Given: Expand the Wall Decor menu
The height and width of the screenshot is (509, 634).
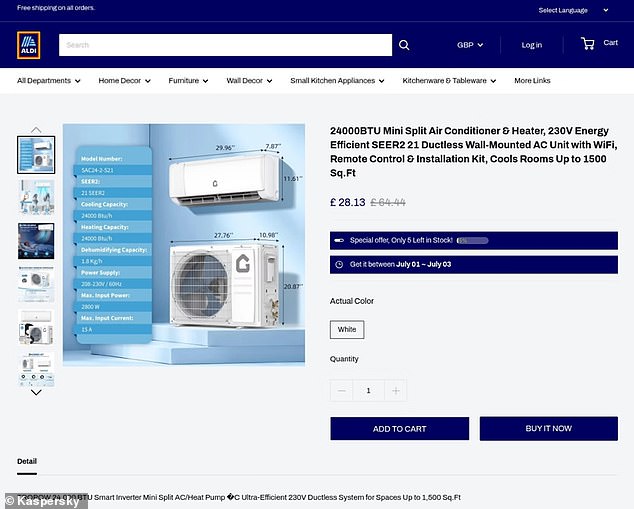Looking at the screenshot, I should [x=249, y=81].
